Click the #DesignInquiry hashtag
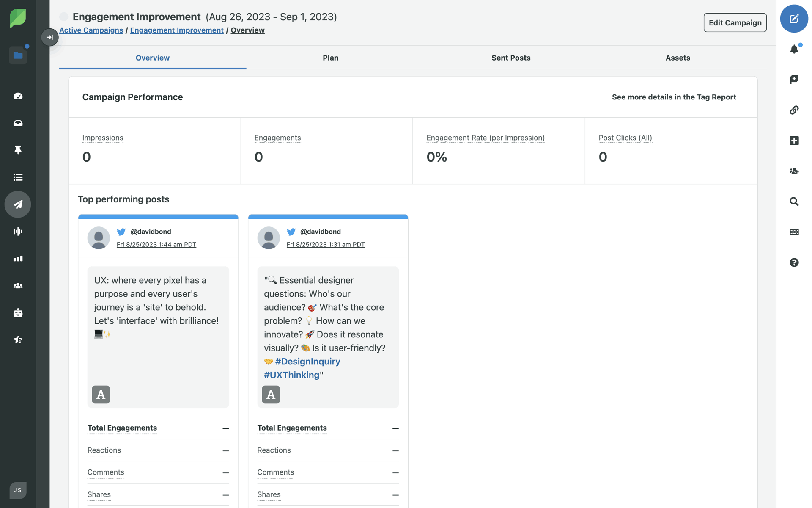This screenshot has height=508, width=812. pos(307,362)
